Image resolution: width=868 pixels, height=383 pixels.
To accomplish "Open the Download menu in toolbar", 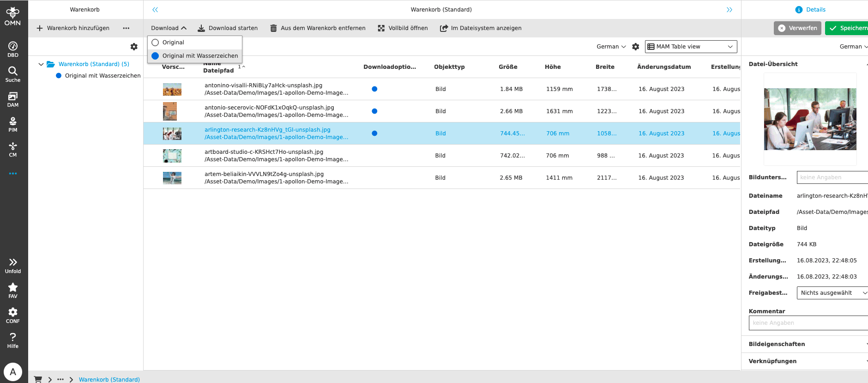I will click(x=169, y=28).
